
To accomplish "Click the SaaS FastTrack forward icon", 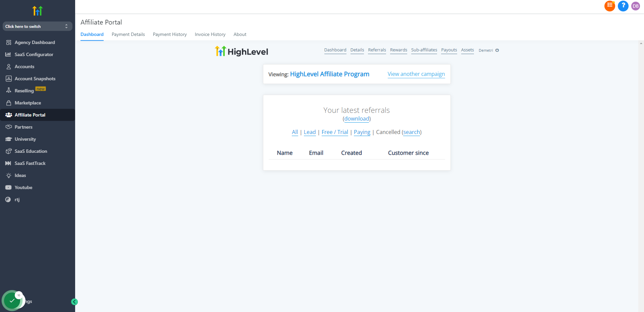I will tap(8, 163).
